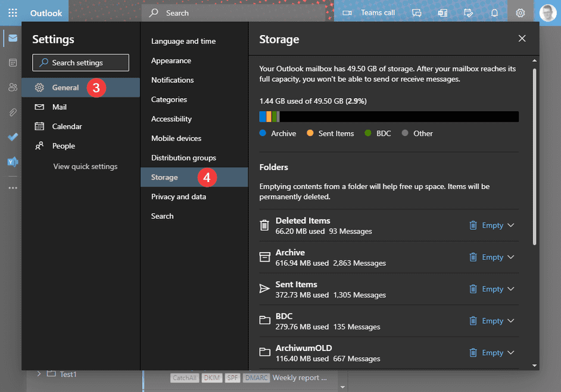This screenshot has height=392, width=561.
Task: Click the Search settings input field
Action: (x=80, y=62)
